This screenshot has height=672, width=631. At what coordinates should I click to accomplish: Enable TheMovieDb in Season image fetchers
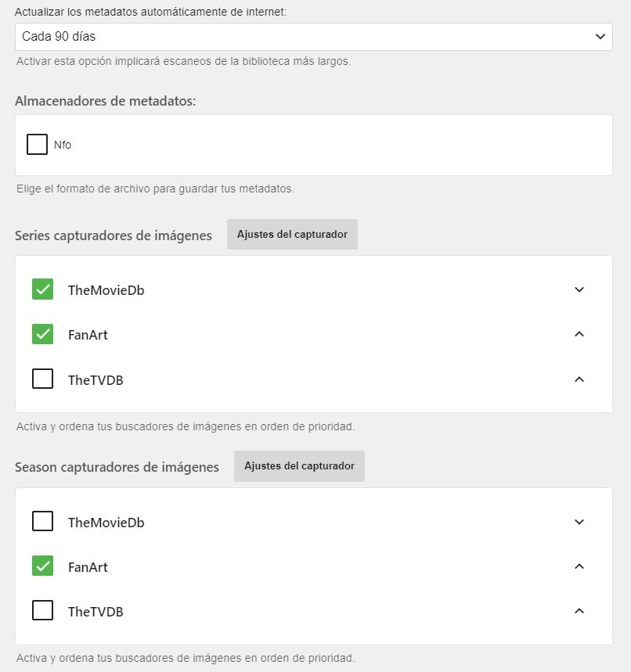(42, 521)
